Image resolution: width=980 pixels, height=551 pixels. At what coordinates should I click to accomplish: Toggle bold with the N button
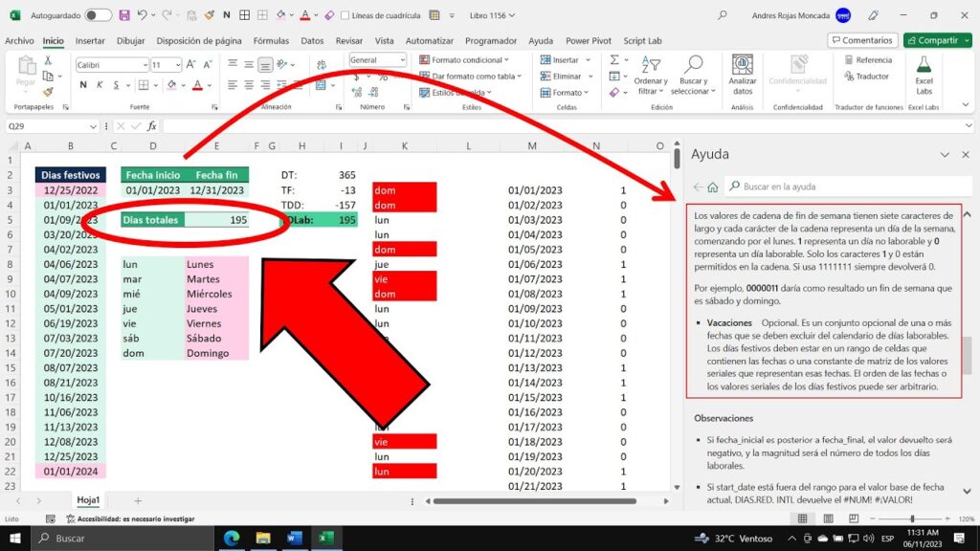pyautogui.click(x=83, y=84)
